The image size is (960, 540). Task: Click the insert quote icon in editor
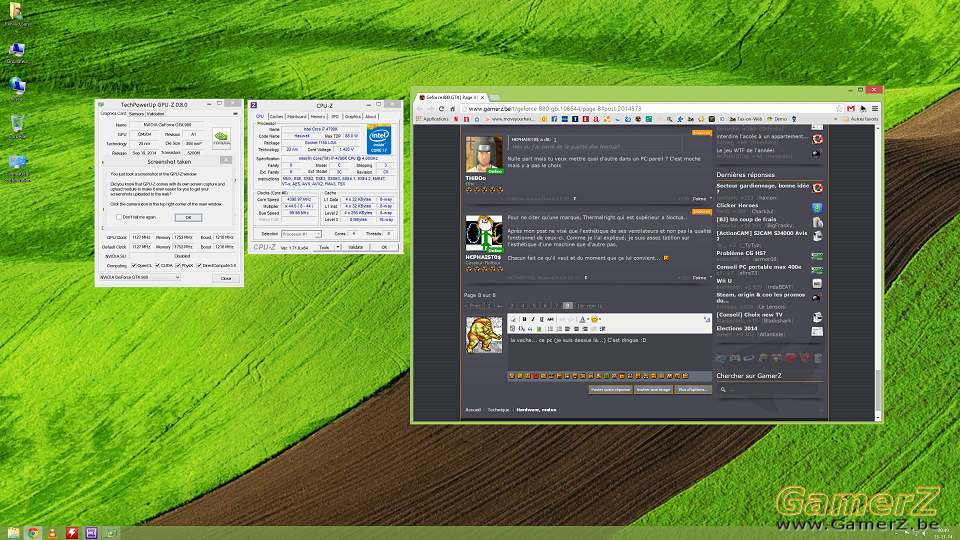pyautogui.click(x=530, y=329)
